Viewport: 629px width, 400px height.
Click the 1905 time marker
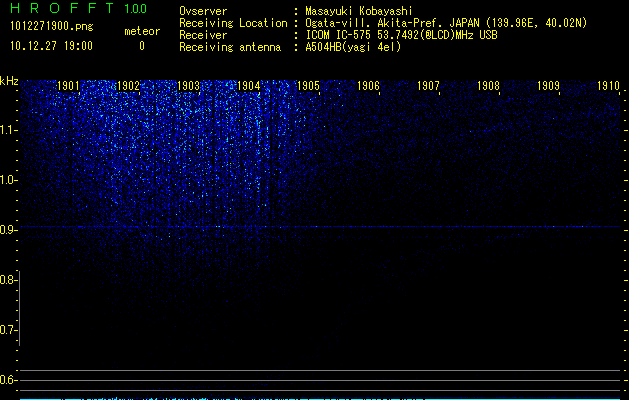[x=308, y=86]
